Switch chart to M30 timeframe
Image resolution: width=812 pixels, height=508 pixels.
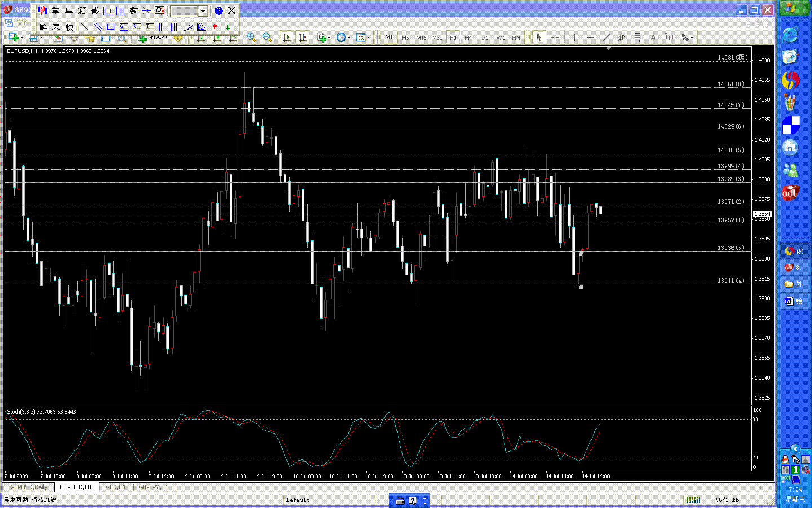(x=437, y=37)
